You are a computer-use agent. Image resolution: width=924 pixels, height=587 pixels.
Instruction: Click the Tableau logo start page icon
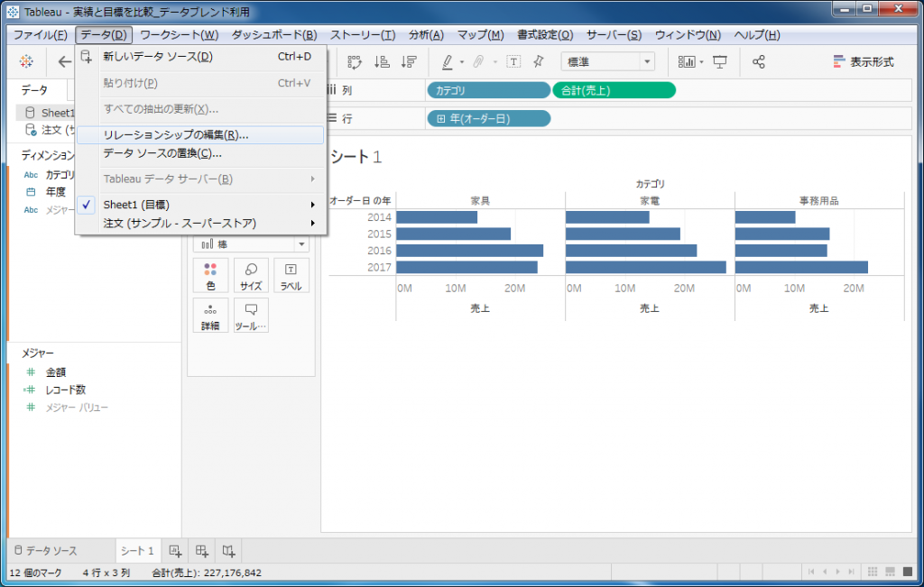pos(26,61)
